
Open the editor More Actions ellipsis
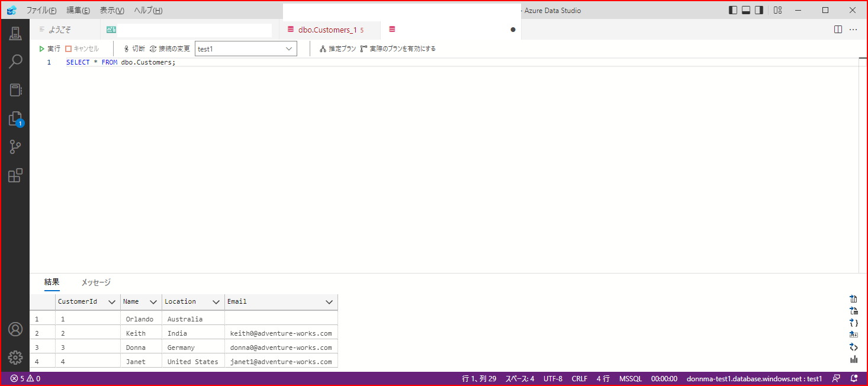click(853, 29)
